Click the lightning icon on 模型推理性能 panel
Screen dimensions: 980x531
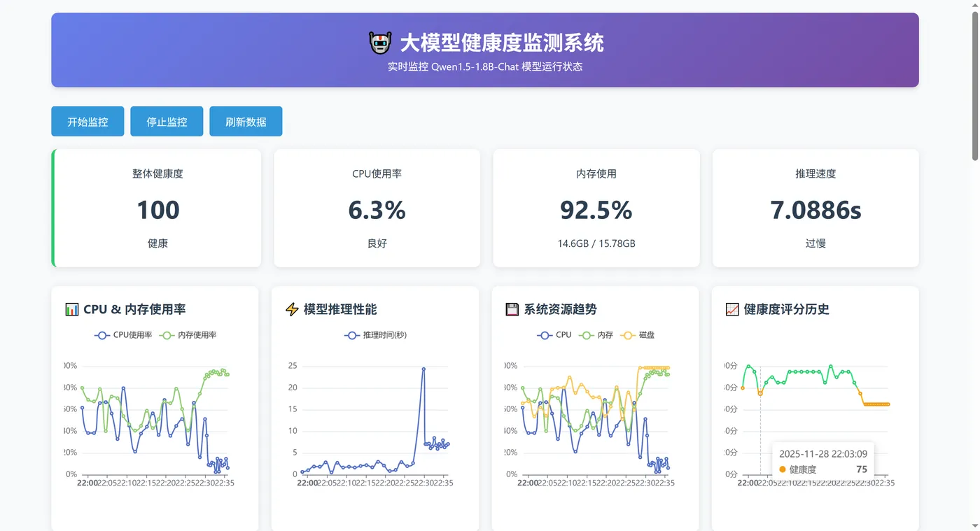pyautogui.click(x=293, y=309)
